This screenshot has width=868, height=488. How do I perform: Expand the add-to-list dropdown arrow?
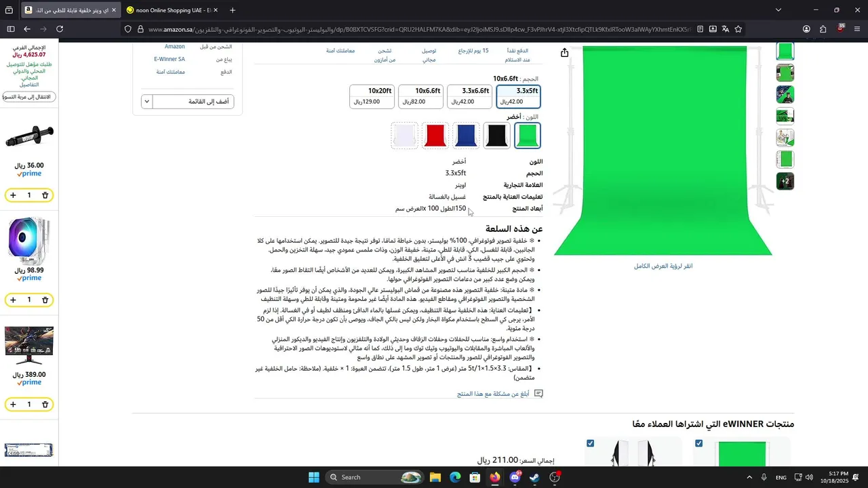coord(146,102)
